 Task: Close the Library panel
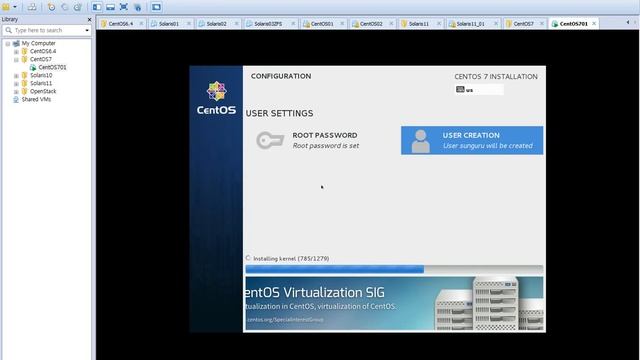point(89,19)
